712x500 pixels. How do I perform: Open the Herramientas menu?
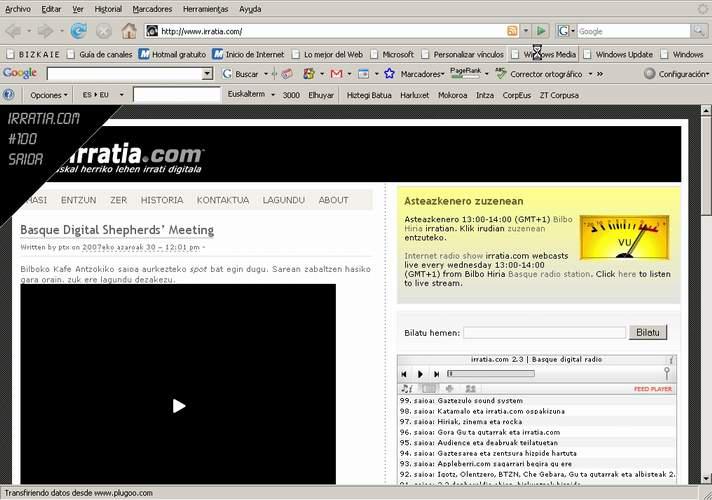pyautogui.click(x=206, y=9)
